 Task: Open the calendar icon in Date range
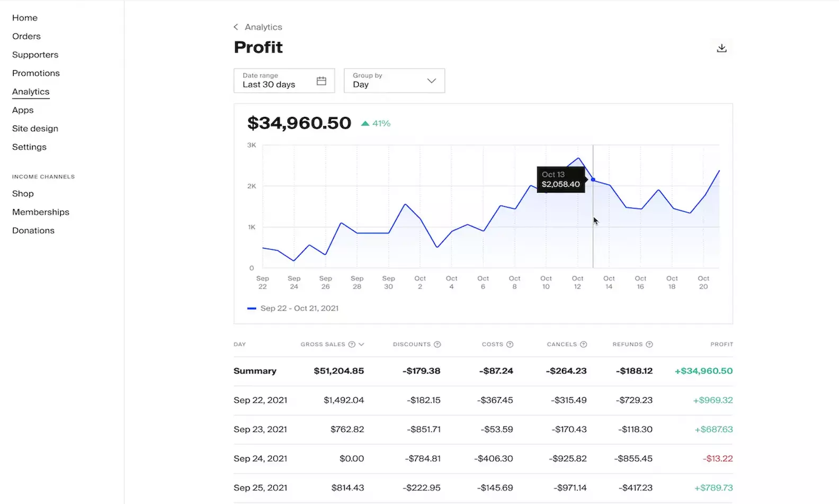pos(321,80)
